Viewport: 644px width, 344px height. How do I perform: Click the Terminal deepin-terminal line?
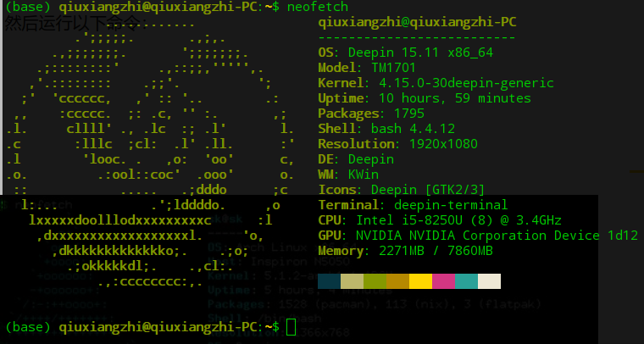(x=413, y=205)
